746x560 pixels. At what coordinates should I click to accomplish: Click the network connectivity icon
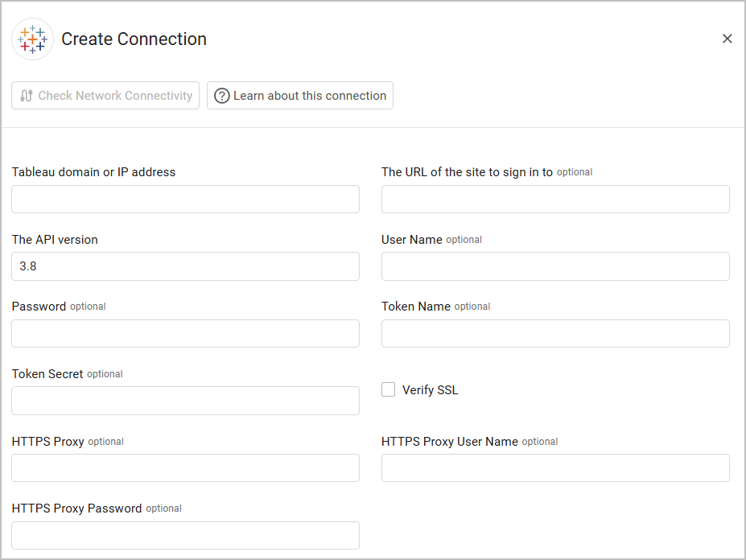tap(27, 96)
